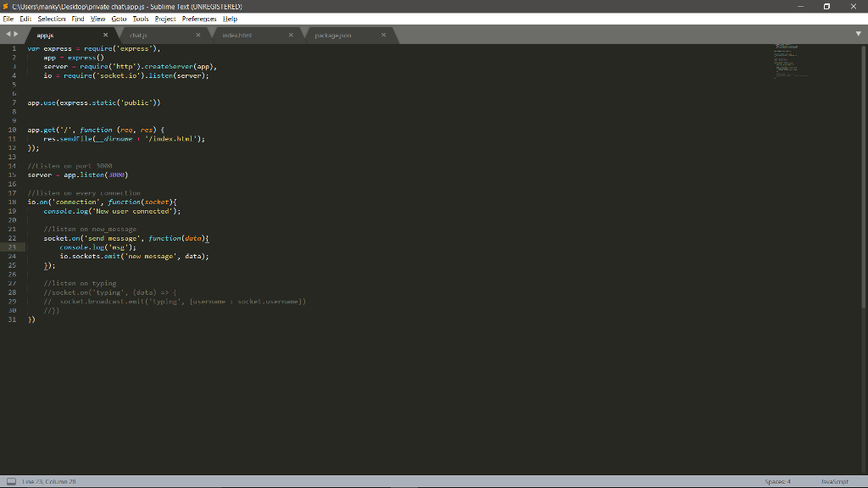Close the chat.js tab with its X icon

pos(198,36)
